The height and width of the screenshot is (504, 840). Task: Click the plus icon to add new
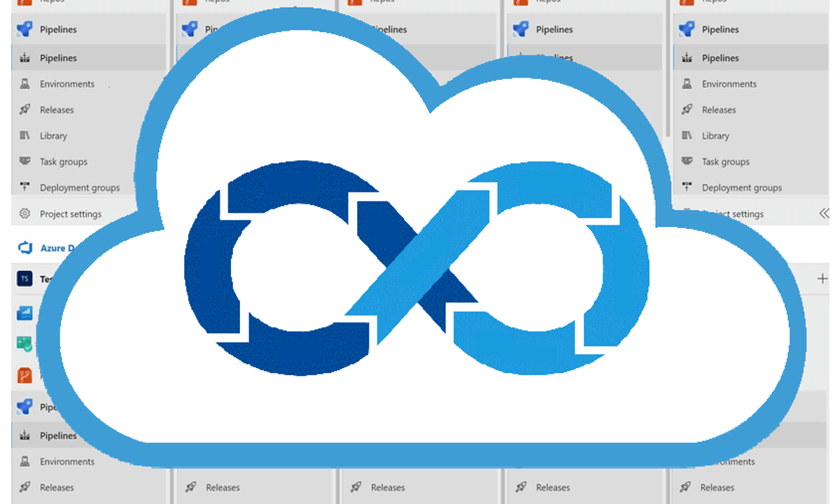822,279
